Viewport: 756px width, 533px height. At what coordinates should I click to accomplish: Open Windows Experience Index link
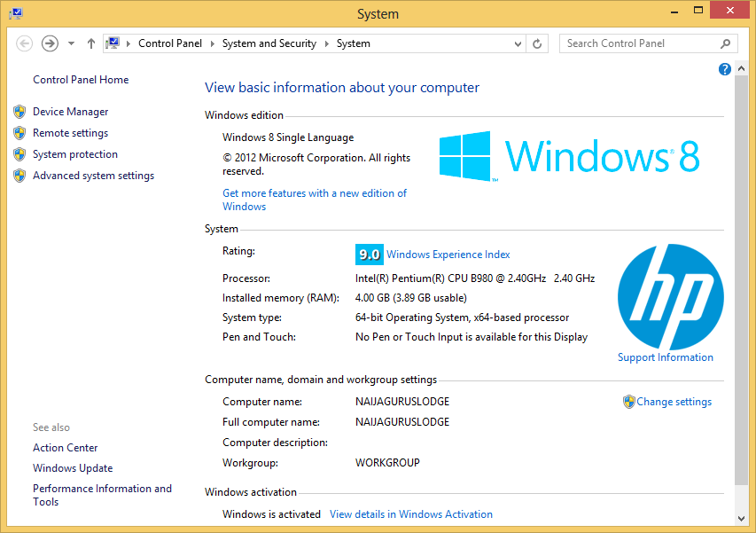click(448, 255)
